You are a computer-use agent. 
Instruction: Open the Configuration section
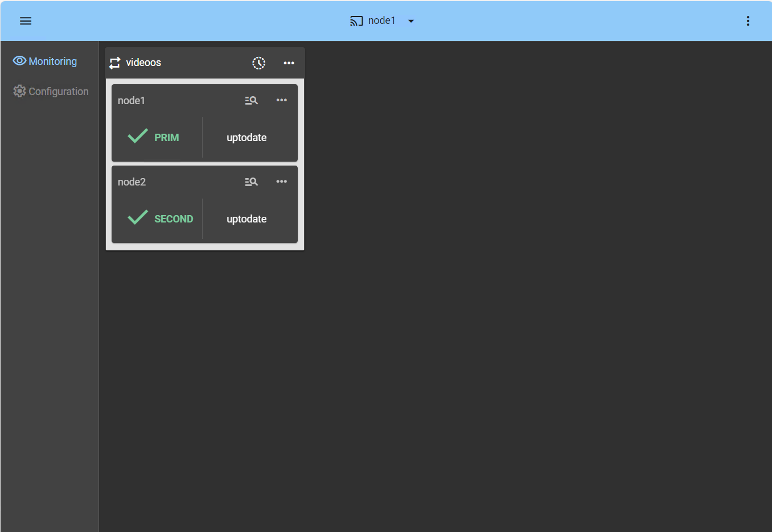click(x=51, y=91)
